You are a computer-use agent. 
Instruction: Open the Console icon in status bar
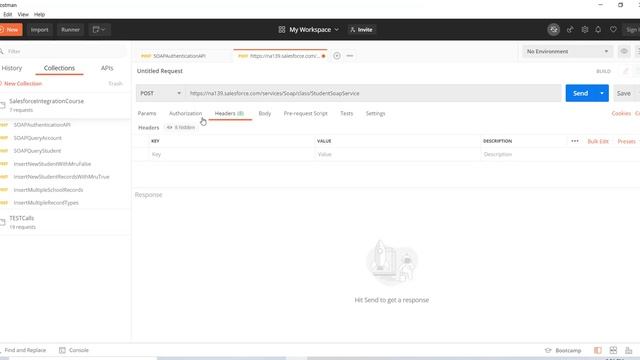pyautogui.click(x=62, y=350)
